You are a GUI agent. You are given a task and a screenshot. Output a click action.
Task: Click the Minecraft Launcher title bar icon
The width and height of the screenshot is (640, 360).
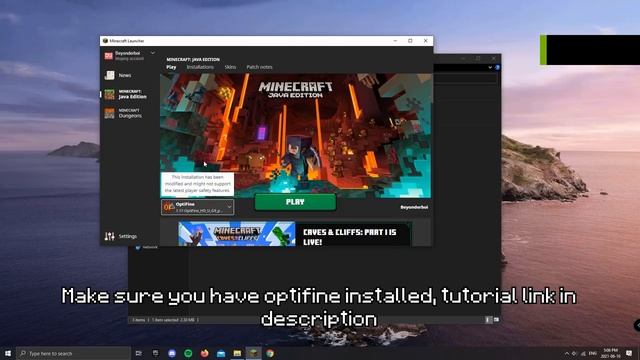point(105,41)
